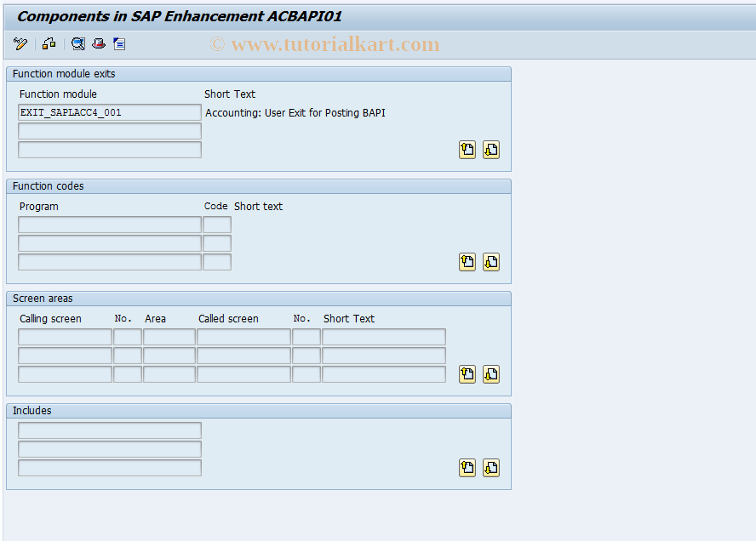Click the first Code field under Function codes
Viewport: 756px width, 541px height.
[x=217, y=224]
